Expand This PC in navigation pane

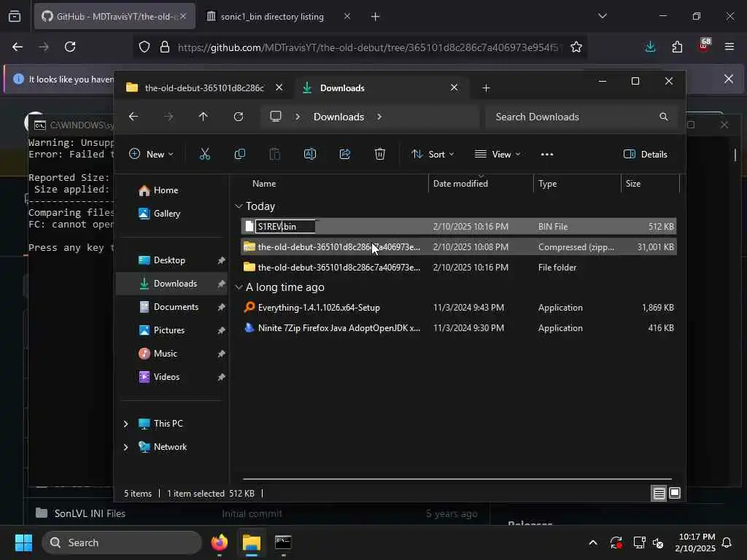click(125, 424)
